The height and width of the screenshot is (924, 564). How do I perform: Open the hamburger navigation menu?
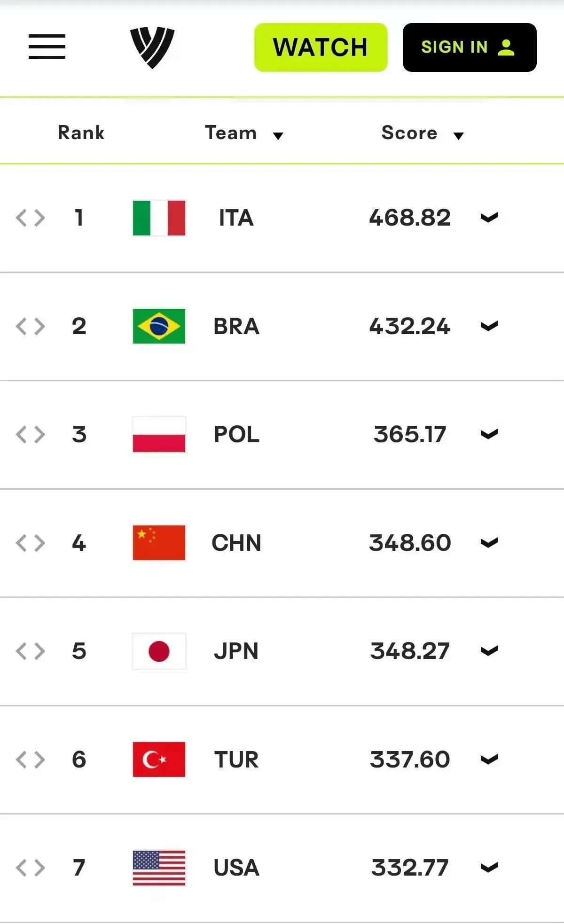(47, 47)
